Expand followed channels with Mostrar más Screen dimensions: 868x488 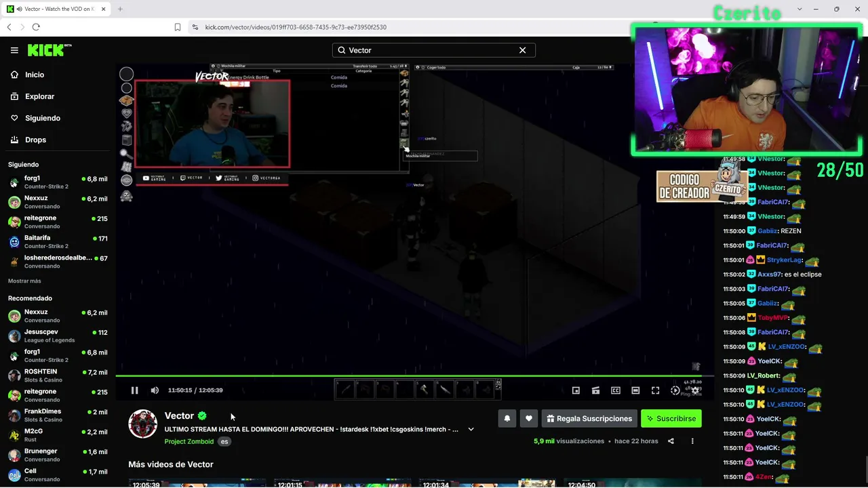tap(24, 281)
